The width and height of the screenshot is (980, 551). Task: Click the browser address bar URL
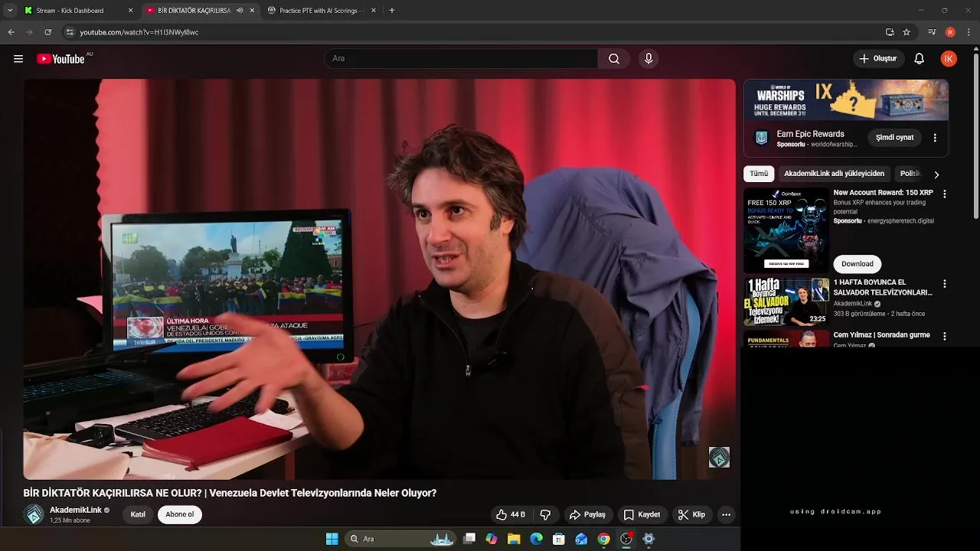click(139, 32)
